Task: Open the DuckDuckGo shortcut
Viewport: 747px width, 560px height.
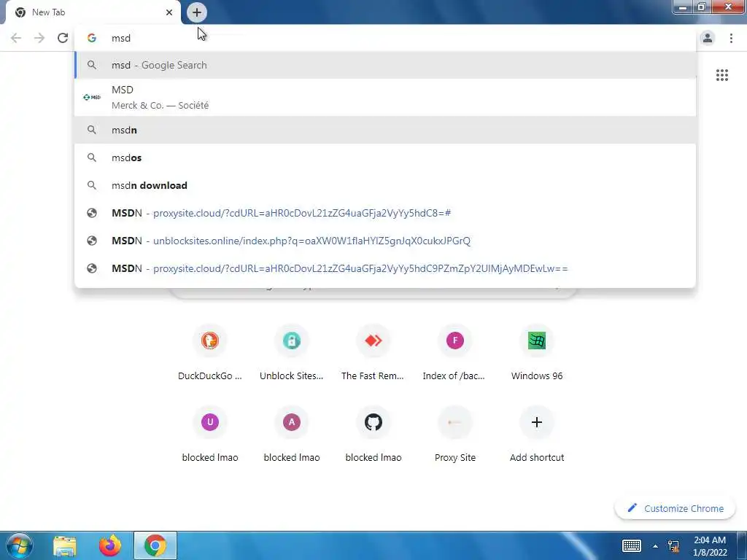Action: coord(210,354)
